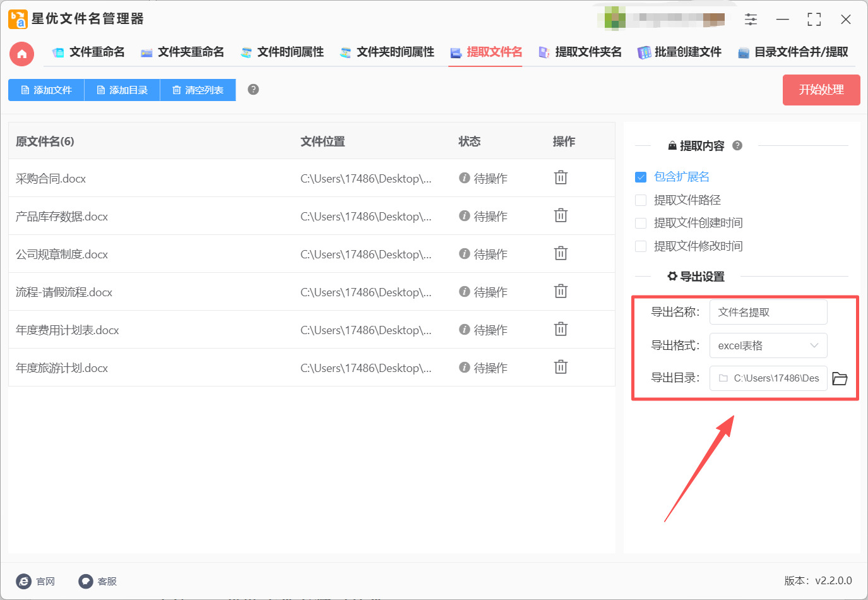Screen dimensions: 868x600
Task: Uncheck the 包含扩展名 checkbox
Action: pos(641,177)
